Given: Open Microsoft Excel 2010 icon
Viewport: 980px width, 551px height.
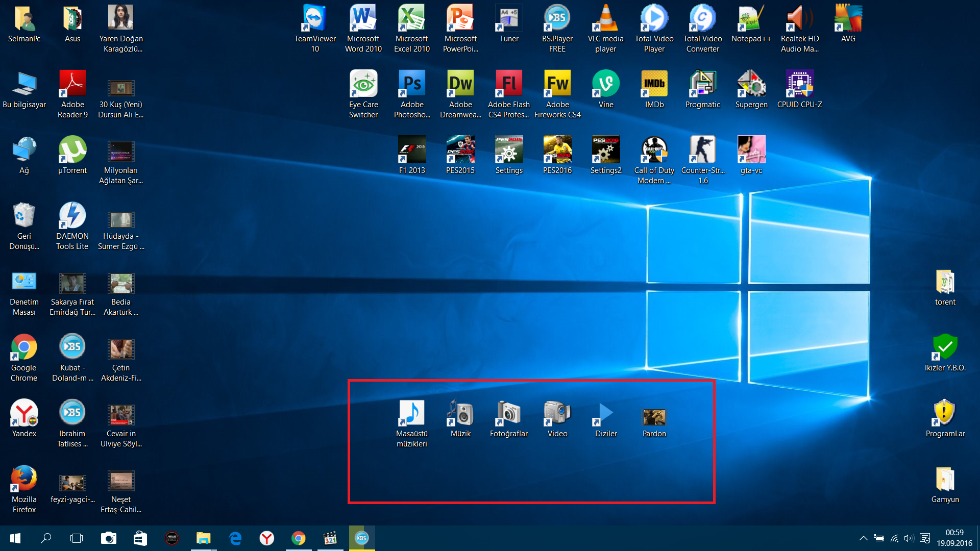Looking at the screenshot, I should pyautogui.click(x=412, y=29).
